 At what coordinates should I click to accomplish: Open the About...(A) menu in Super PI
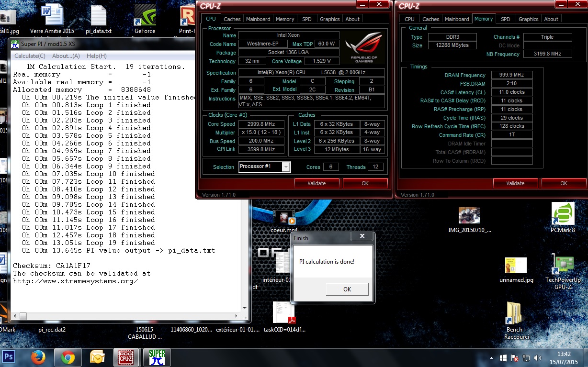[x=66, y=56]
